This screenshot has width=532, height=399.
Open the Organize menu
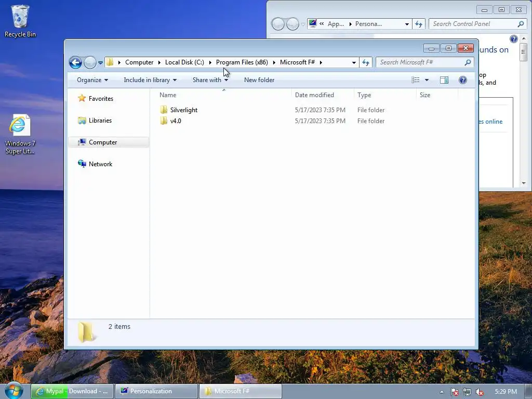92,80
